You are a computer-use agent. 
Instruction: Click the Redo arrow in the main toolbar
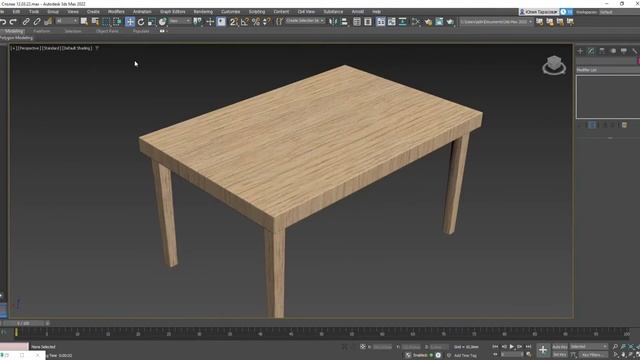(x=13, y=22)
